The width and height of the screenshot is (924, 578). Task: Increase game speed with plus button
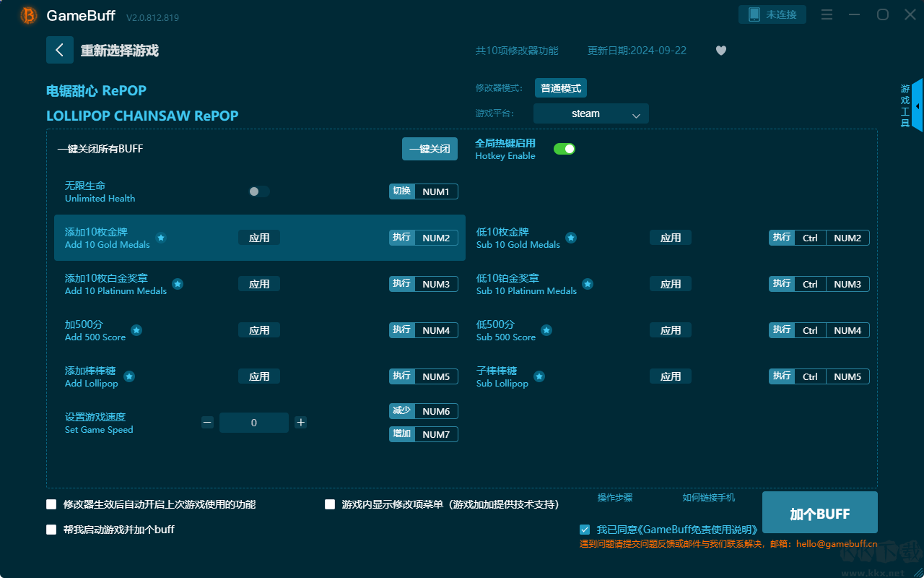pos(301,423)
